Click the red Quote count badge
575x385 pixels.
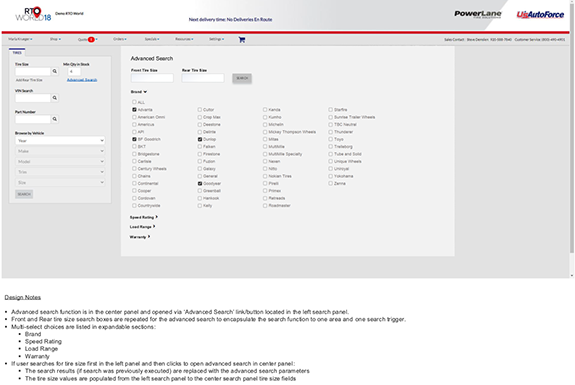click(91, 40)
